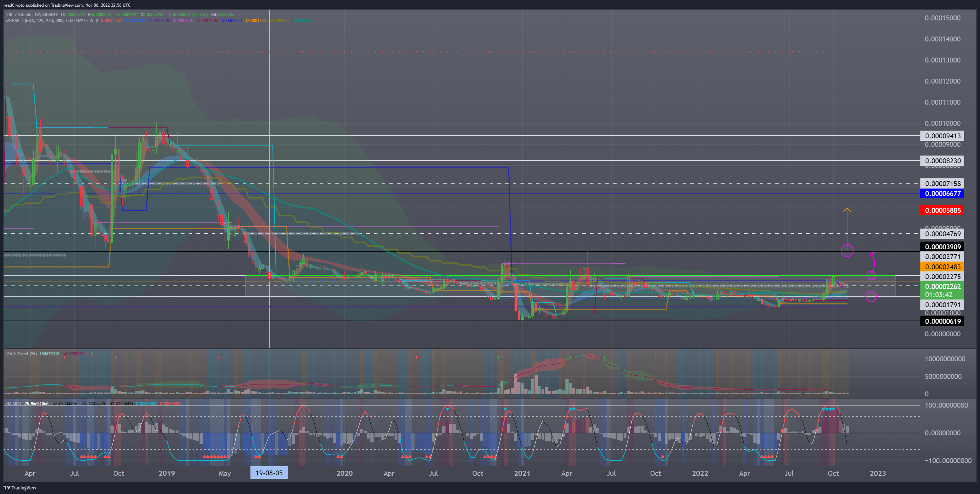Screen dimensions: 980x494
Task: Click the red 0.00002354 MRHAB-T legend value
Action: point(112,21)
